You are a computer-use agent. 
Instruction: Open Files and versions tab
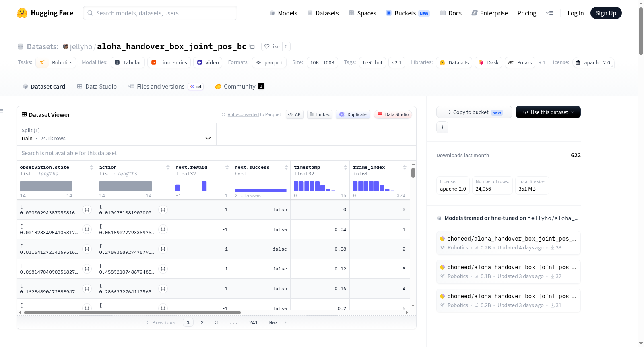(166, 86)
